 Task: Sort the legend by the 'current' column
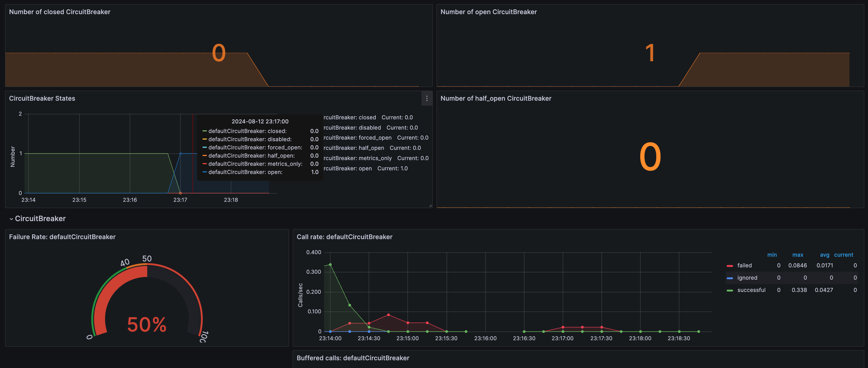click(843, 255)
